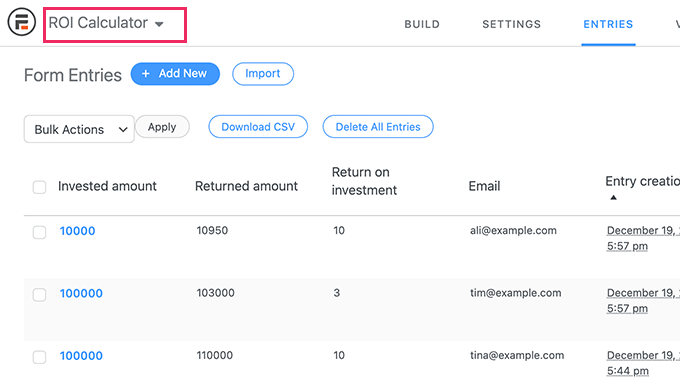Image resolution: width=680 pixels, height=377 pixels.
Task: Sort by the Invested amount column header
Action: [x=107, y=186]
